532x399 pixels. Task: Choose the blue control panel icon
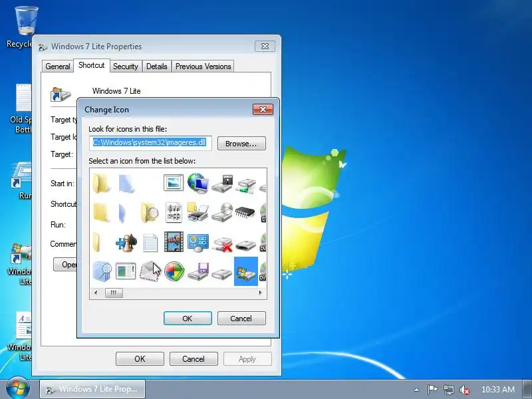[198, 243]
